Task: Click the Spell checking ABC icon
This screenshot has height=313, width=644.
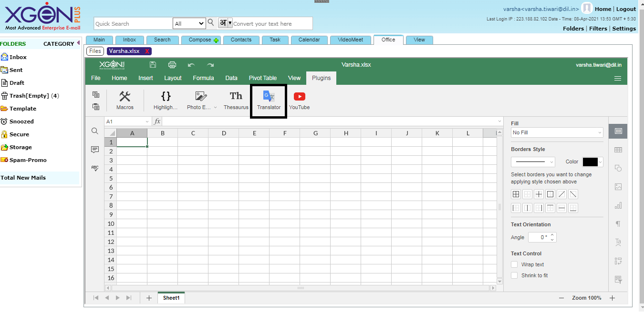Action: (94, 168)
